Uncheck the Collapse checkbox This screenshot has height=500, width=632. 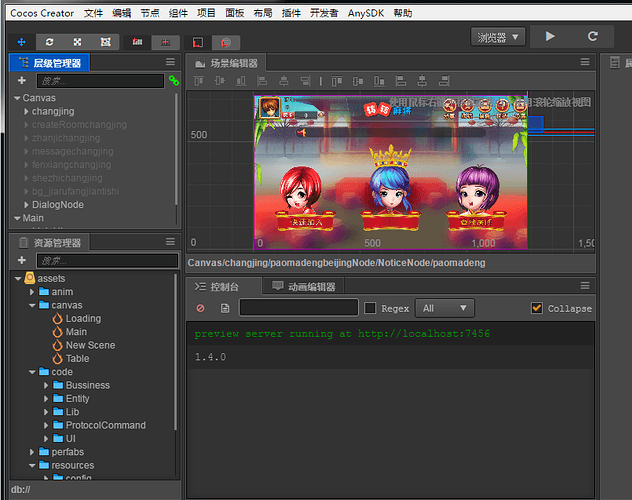click(x=536, y=308)
